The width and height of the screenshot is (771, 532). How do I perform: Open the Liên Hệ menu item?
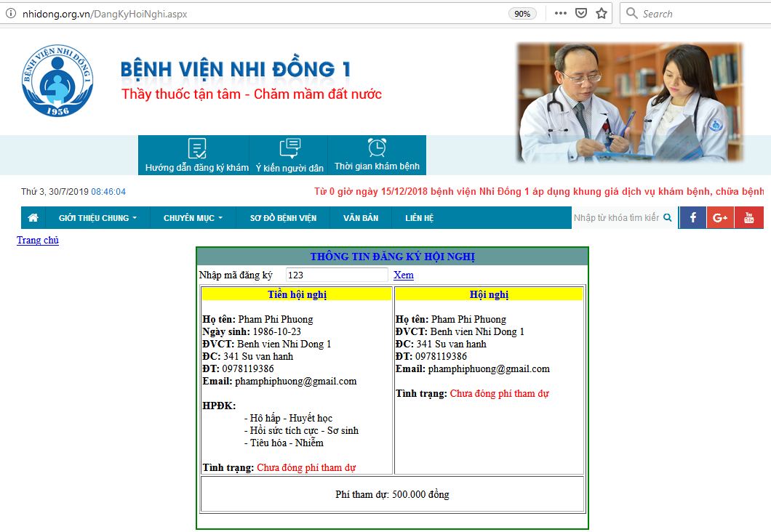pos(420,217)
